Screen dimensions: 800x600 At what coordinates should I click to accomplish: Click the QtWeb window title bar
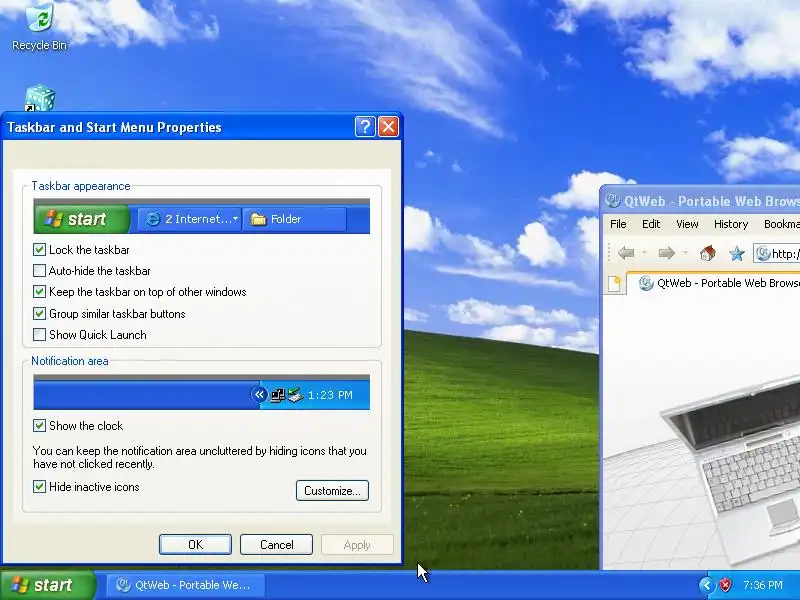pyautogui.click(x=701, y=201)
